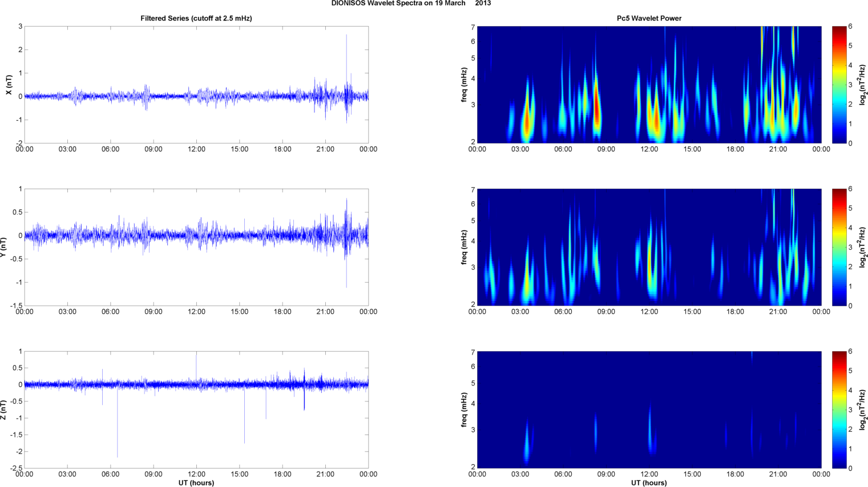Click freq (mHz) label of top spectrogram
The width and height of the screenshot is (868, 487).
(465, 84)
